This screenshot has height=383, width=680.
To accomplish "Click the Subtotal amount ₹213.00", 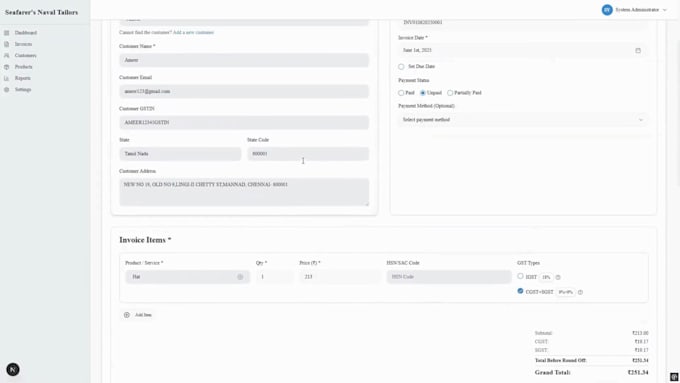I will pyautogui.click(x=640, y=333).
